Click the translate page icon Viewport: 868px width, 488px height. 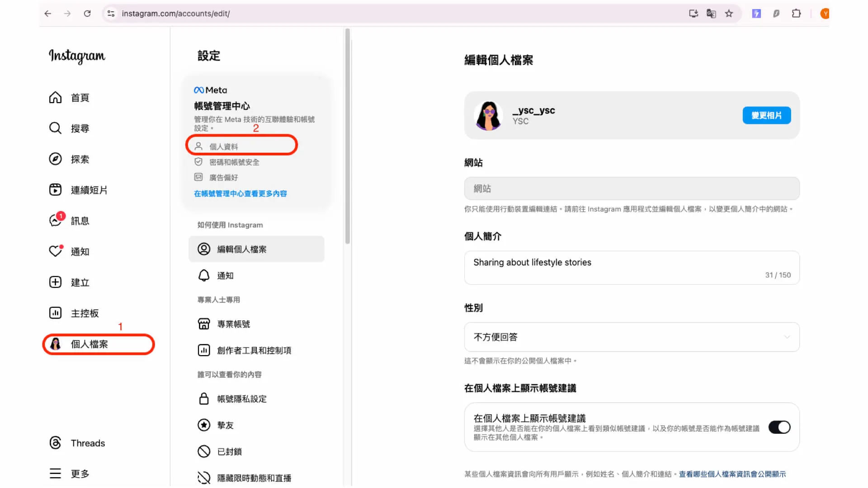[x=711, y=14]
